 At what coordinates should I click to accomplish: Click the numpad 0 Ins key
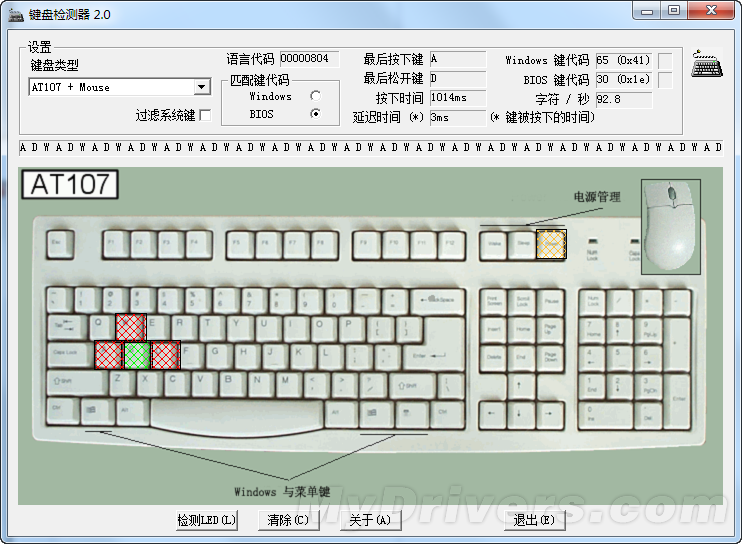pyautogui.click(x=607, y=415)
